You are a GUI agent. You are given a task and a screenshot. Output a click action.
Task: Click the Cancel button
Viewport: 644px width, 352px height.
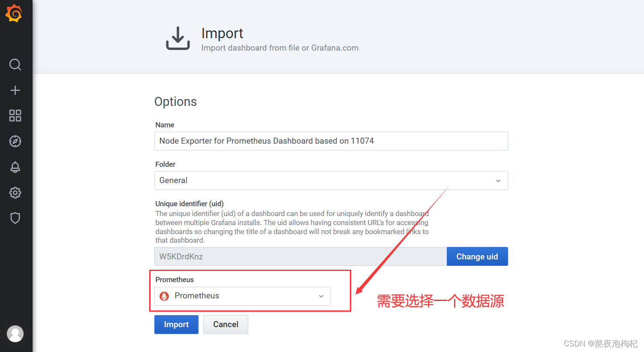click(x=226, y=325)
